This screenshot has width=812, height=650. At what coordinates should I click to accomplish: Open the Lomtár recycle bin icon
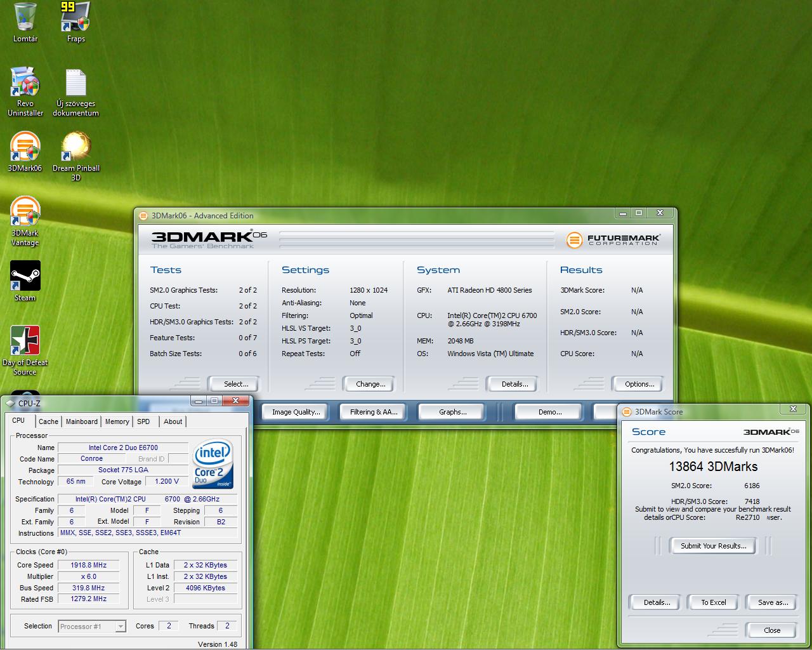click(25, 22)
